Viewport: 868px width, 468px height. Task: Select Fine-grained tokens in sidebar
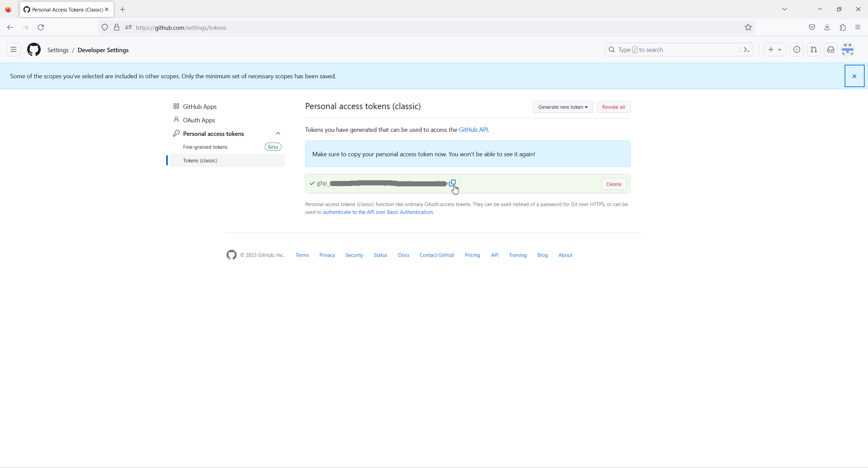205,147
